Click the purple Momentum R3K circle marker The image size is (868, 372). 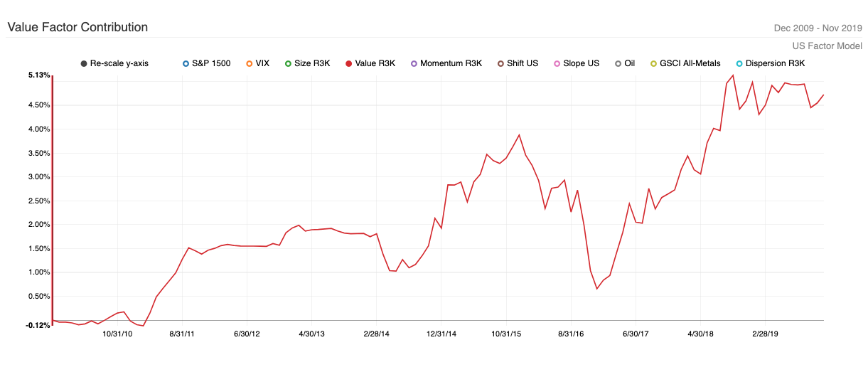414,63
